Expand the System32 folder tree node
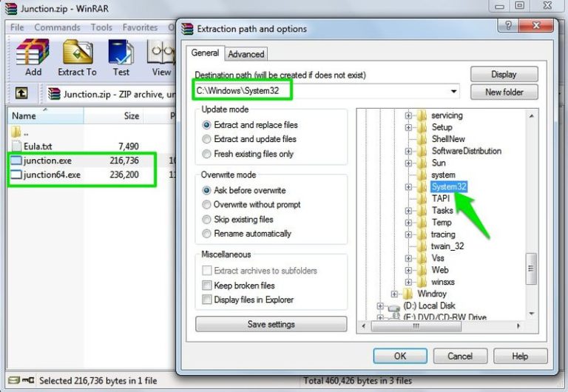568x392 pixels. pyautogui.click(x=408, y=187)
